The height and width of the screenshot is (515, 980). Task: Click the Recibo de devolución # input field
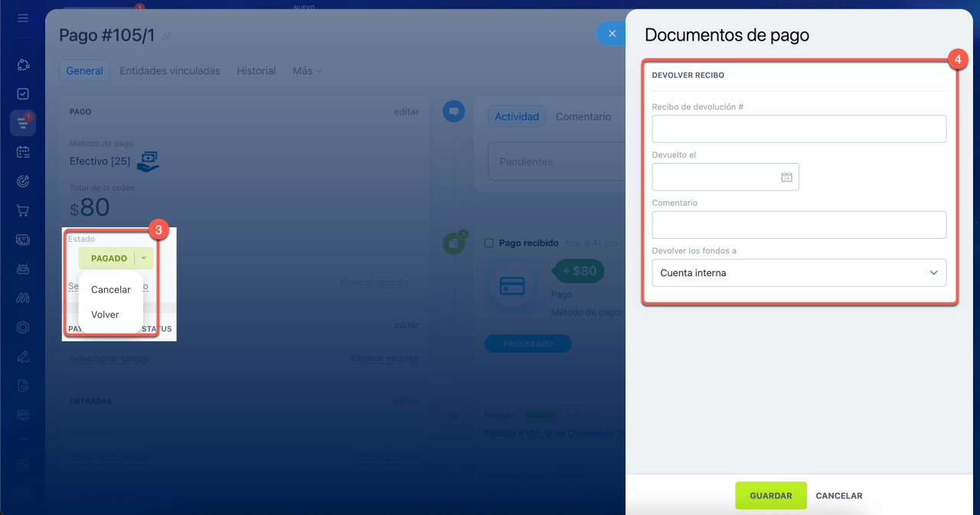click(799, 129)
